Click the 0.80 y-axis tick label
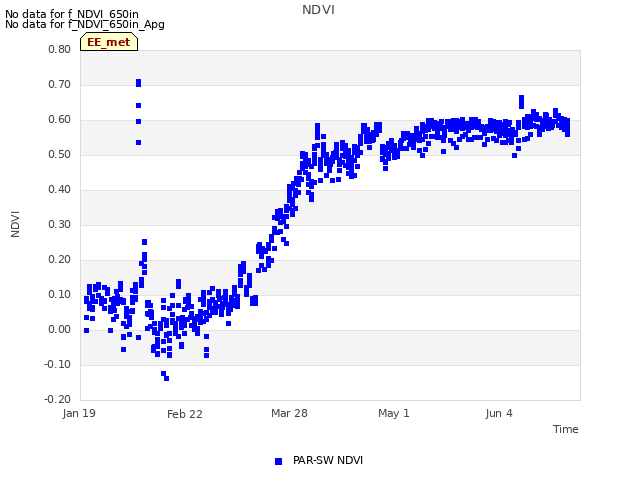 tap(60, 49)
